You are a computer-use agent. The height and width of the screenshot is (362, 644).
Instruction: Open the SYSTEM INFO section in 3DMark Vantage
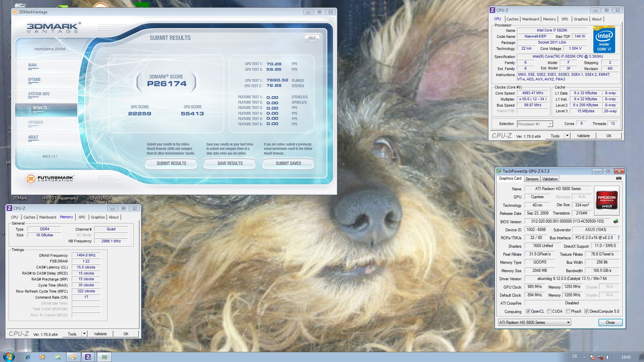tap(39, 94)
